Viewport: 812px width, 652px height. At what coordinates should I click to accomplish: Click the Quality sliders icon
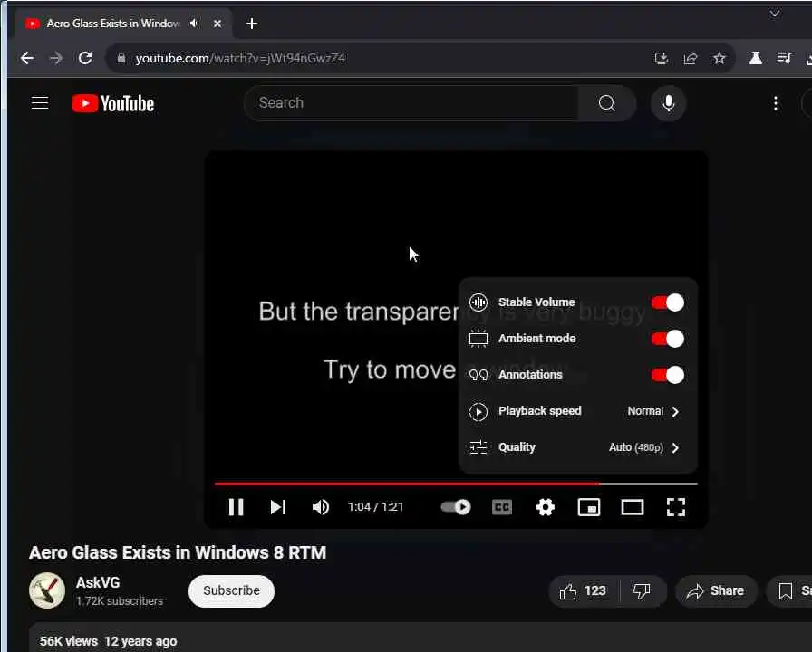tap(478, 447)
